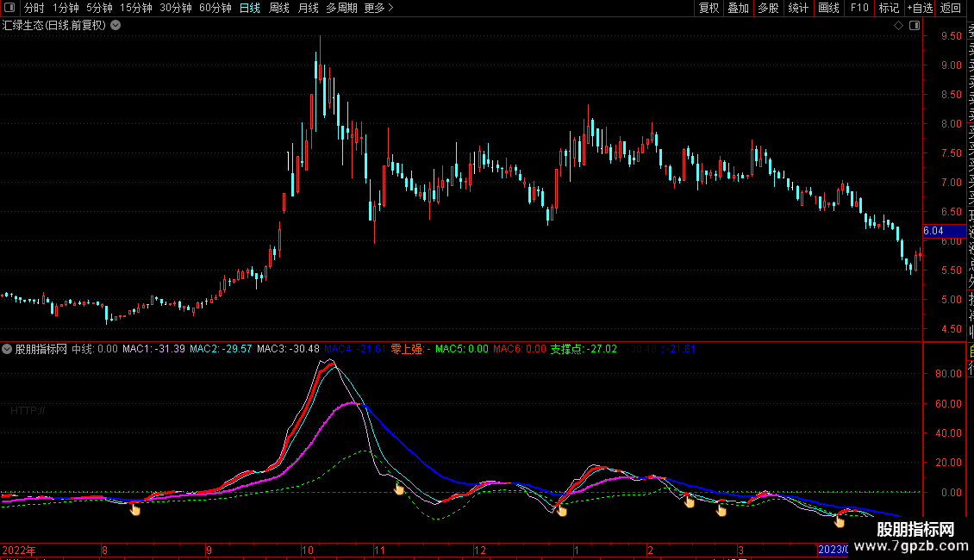Click the 80.00 indicator axis label
This screenshot has height=560, width=974.
click(x=948, y=374)
